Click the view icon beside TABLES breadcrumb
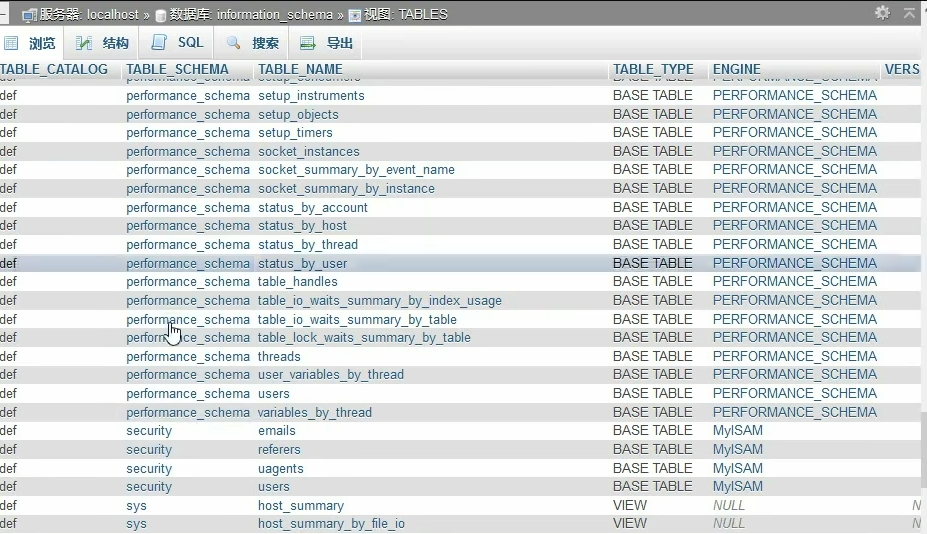Viewport: 927px width, 534px height. pos(355,15)
